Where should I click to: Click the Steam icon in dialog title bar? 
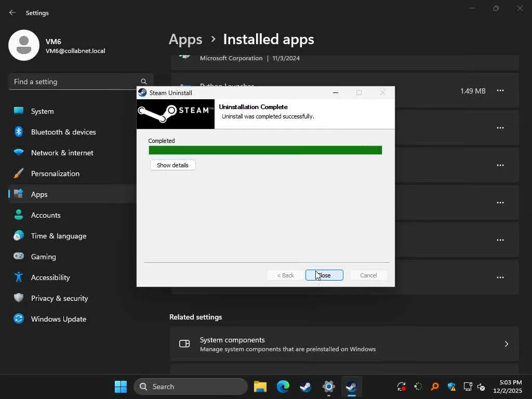click(x=142, y=92)
